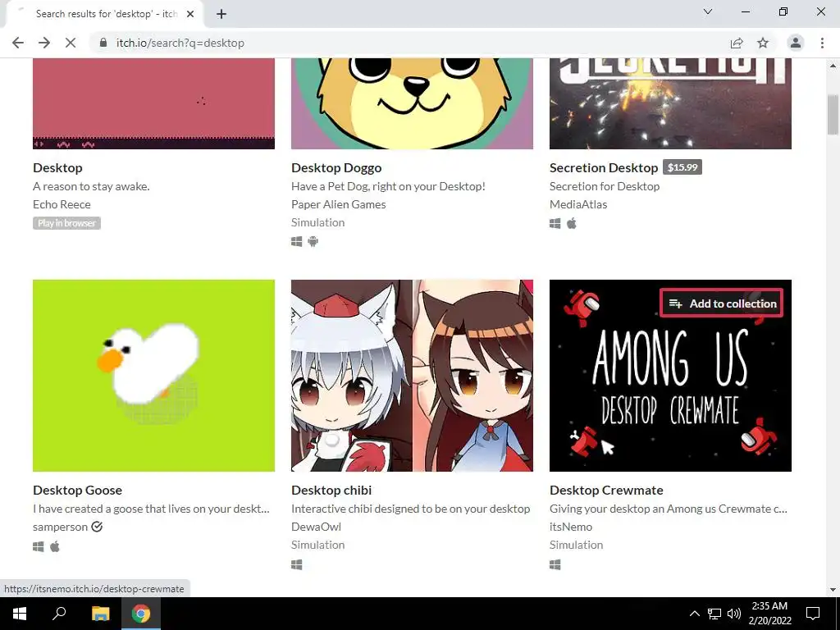
Task: Click Simulation genre under Desktop Doggo
Action: coord(318,222)
